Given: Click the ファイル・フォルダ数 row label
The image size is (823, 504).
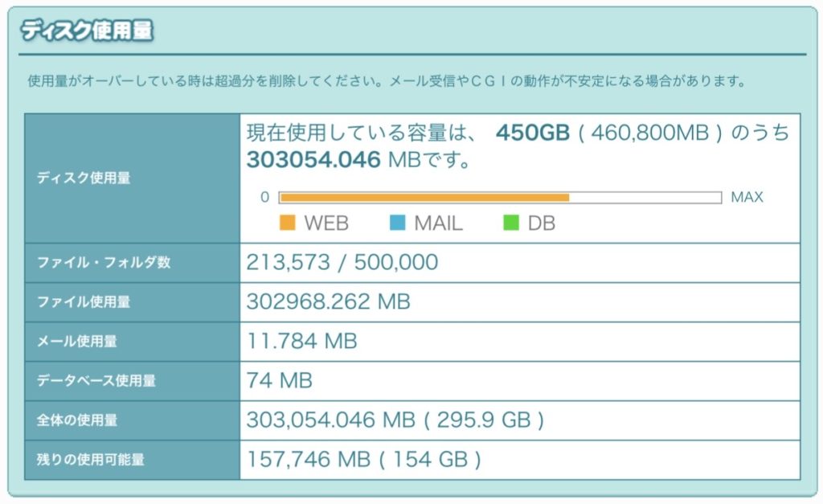Looking at the screenshot, I should tap(104, 263).
